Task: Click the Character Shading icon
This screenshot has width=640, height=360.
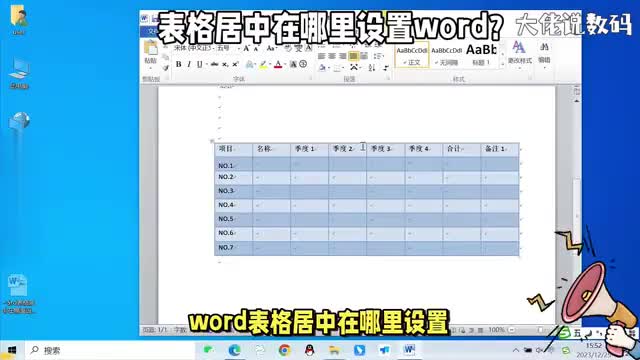Action: [293, 64]
